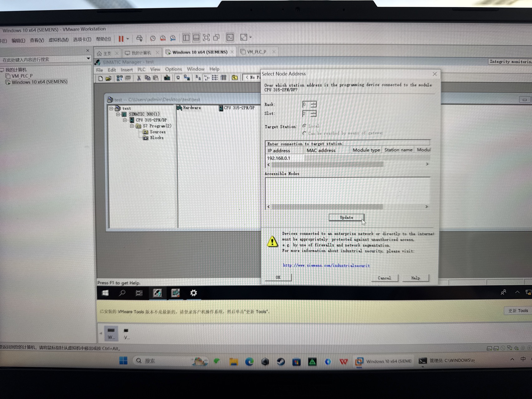Collapse the test project tree node
This screenshot has height=399, width=532.
coord(111,109)
